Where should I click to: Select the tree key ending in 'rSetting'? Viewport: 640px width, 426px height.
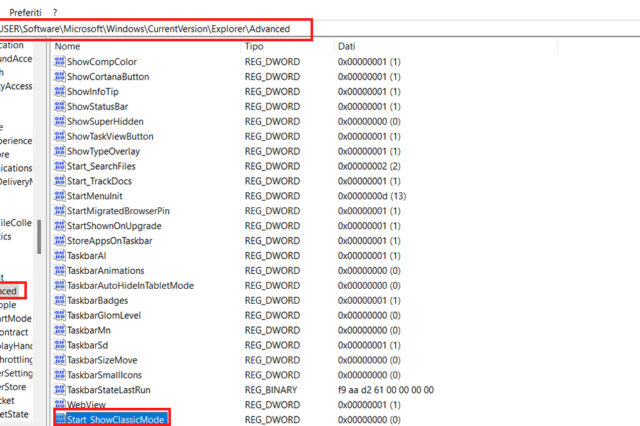(16, 373)
